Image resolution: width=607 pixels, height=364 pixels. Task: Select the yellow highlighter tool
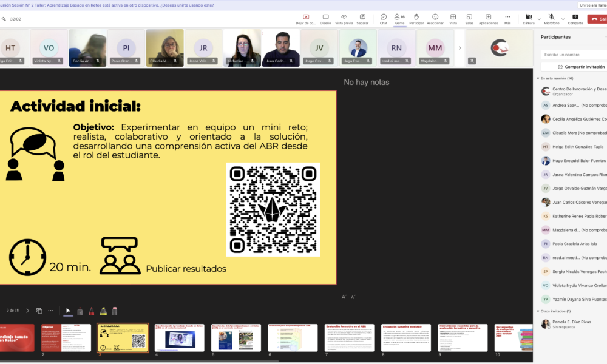[103, 311]
